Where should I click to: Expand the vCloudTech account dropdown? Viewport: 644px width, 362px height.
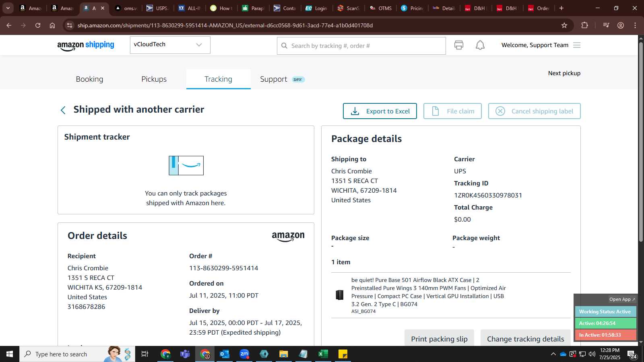click(x=170, y=45)
